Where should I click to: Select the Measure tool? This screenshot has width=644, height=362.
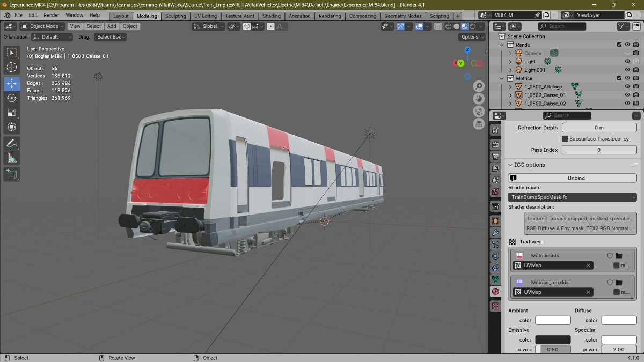coord(12,158)
